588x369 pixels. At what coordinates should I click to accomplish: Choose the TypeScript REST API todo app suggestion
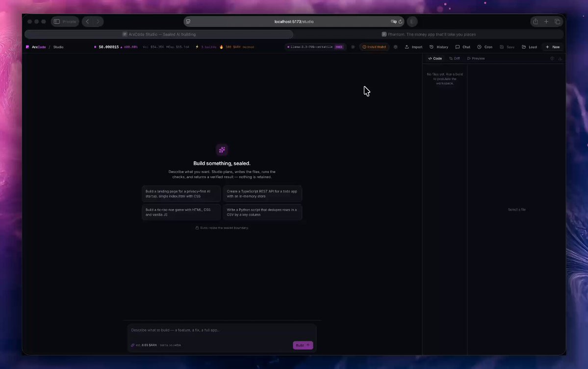coord(262,194)
